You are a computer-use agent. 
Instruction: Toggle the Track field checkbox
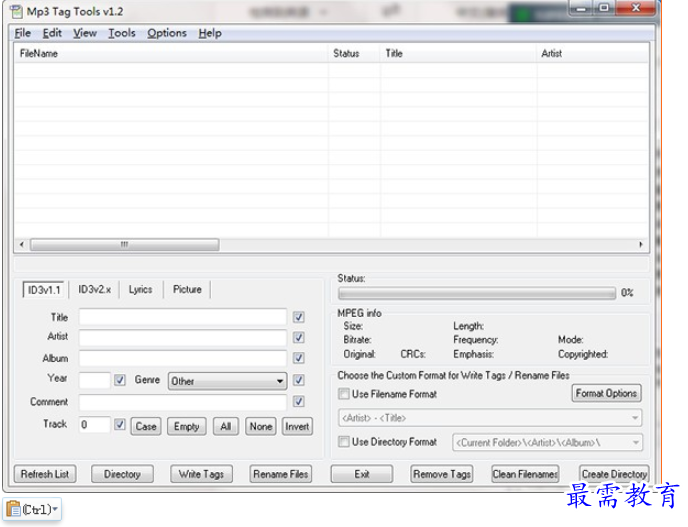120,424
